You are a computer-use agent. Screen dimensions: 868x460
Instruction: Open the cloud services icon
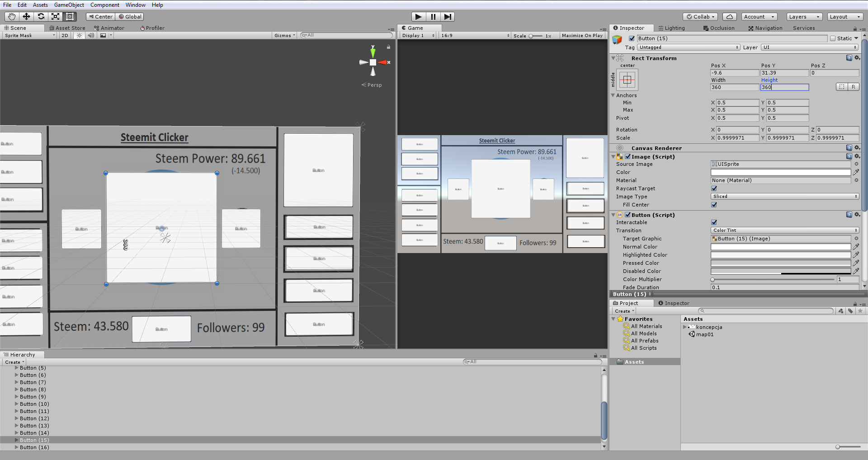pos(729,17)
